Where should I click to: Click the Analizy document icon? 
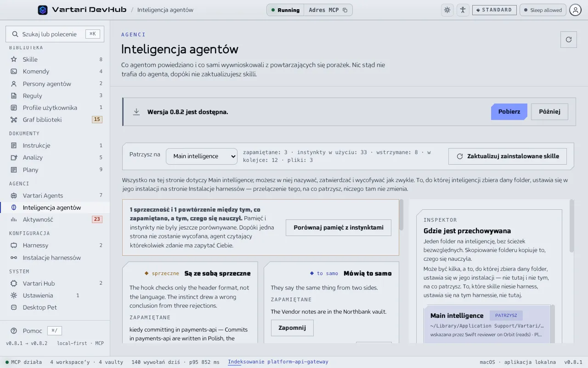[x=14, y=157]
